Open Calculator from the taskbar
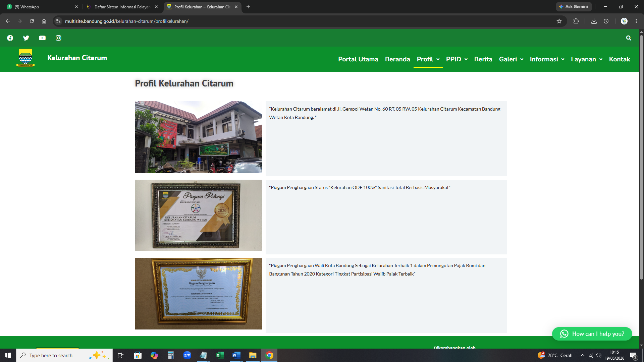The width and height of the screenshot is (644, 362). 171,355
